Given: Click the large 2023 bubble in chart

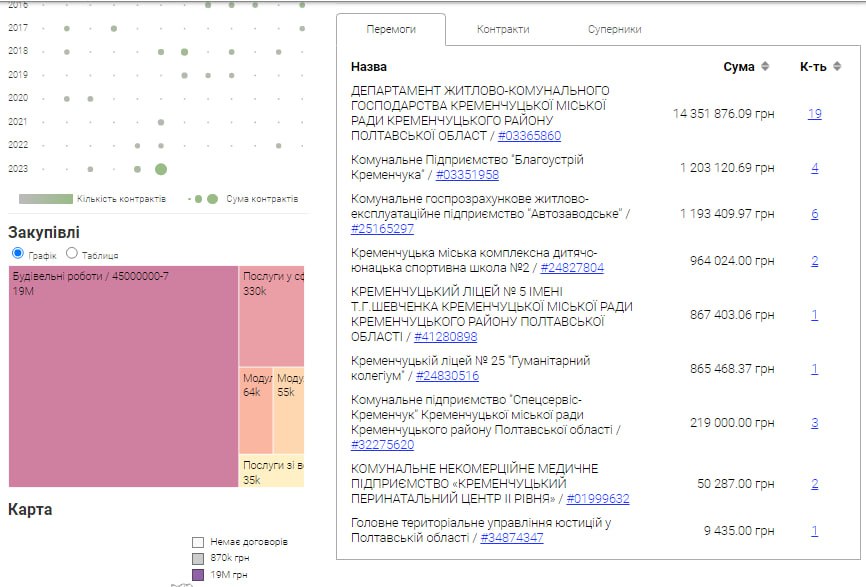Looking at the screenshot, I should (161, 169).
